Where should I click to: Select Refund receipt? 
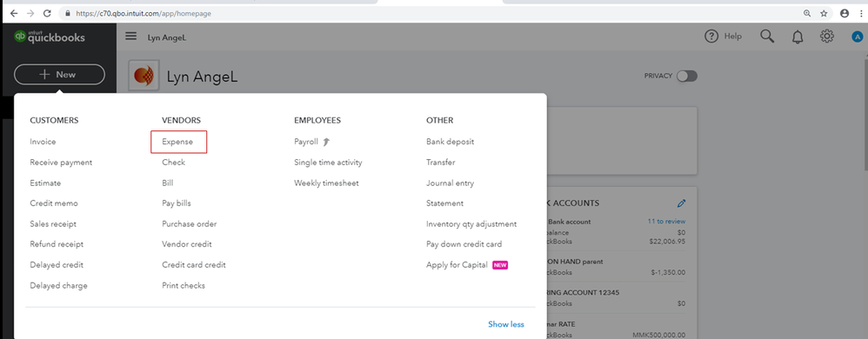pos(57,244)
